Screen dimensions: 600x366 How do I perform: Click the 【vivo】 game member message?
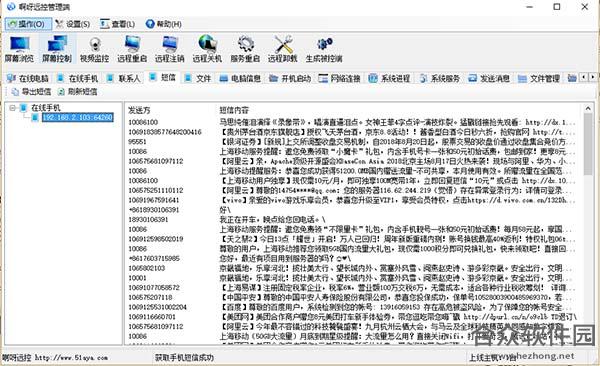click(x=397, y=200)
